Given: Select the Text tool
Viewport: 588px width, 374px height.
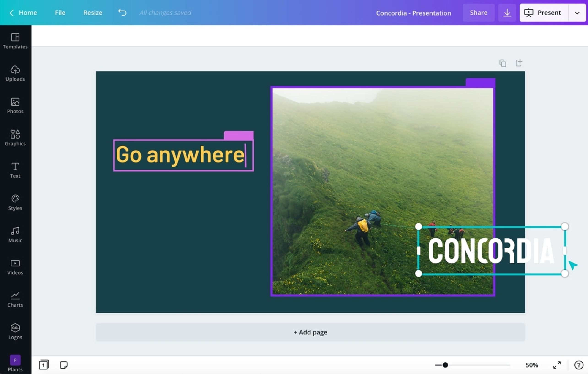Looking at the screenshot, I should 15,170.
